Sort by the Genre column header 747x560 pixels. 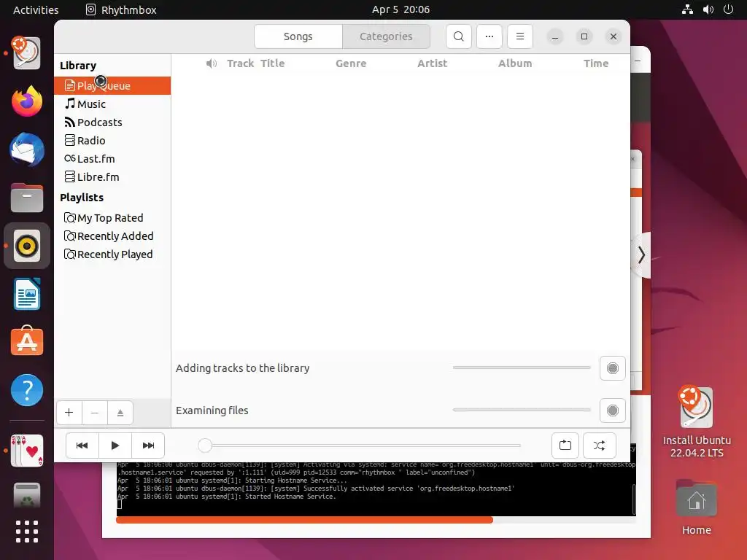[x=351, y=63]
